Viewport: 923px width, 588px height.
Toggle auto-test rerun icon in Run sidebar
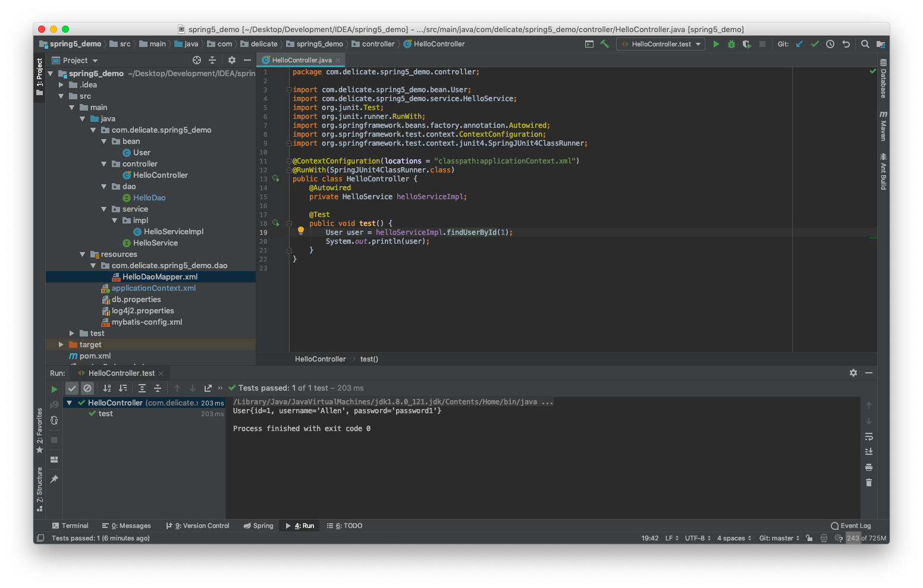click(54, 420)
